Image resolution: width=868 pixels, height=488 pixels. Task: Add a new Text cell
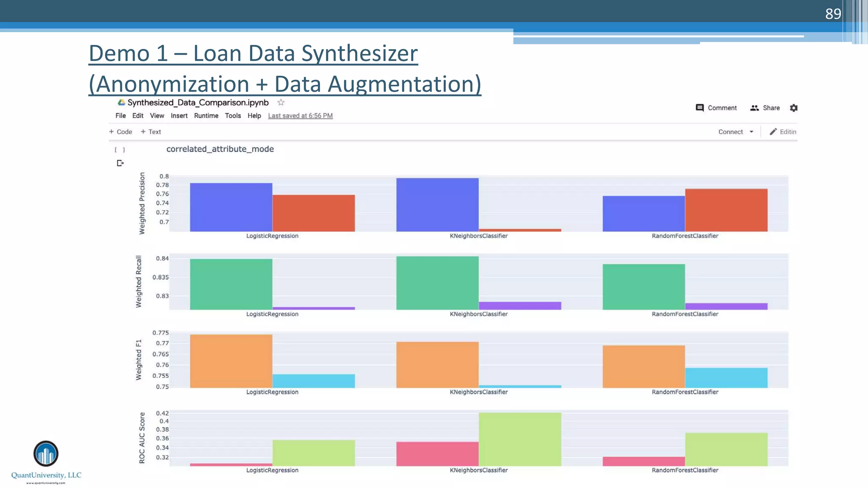[x=151, y=132]
